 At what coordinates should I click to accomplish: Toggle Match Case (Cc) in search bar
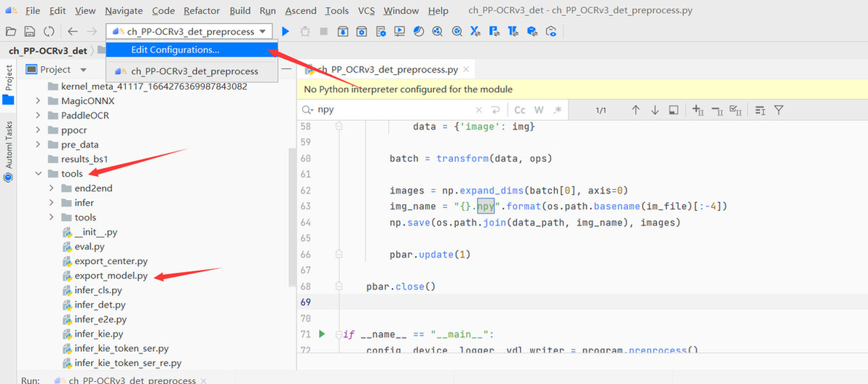pyautogui.click(x=520, y=110)
